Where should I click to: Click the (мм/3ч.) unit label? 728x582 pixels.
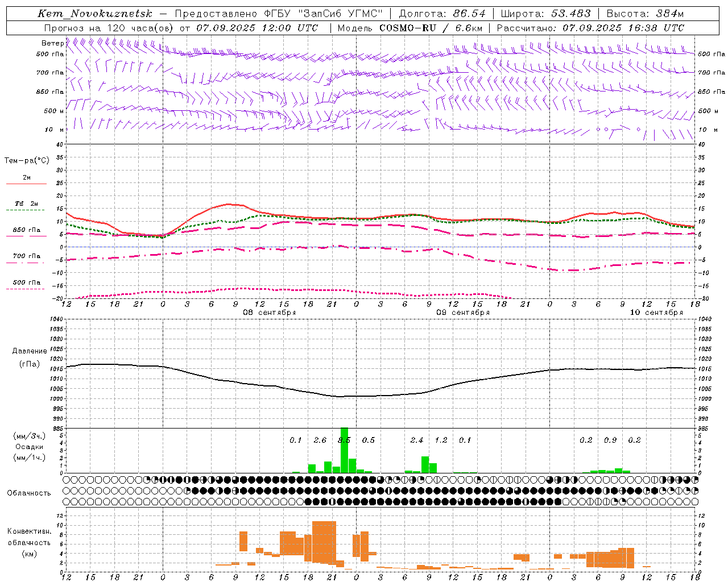(30, 436)
